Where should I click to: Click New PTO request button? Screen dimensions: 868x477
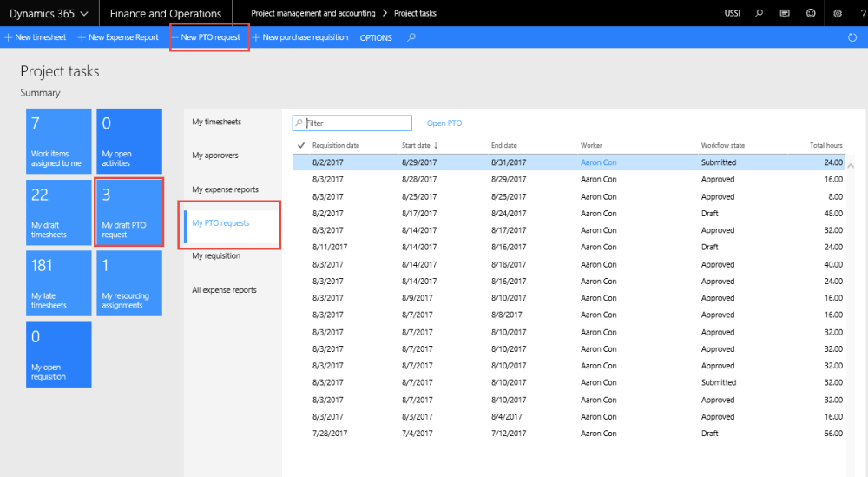[210, 37]
